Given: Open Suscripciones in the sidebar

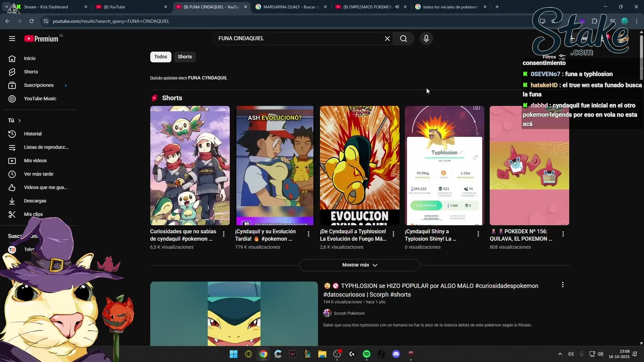Looking at the screenshot, I should [38, 85].
